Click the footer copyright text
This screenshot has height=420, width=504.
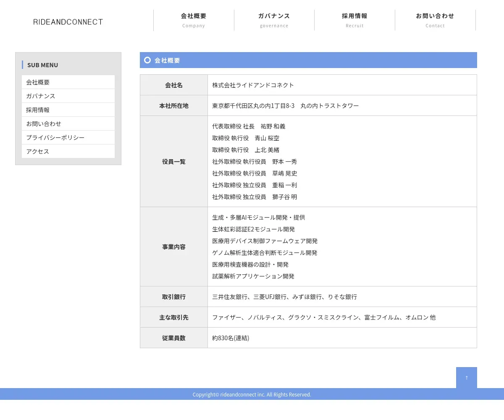point(252,394)
